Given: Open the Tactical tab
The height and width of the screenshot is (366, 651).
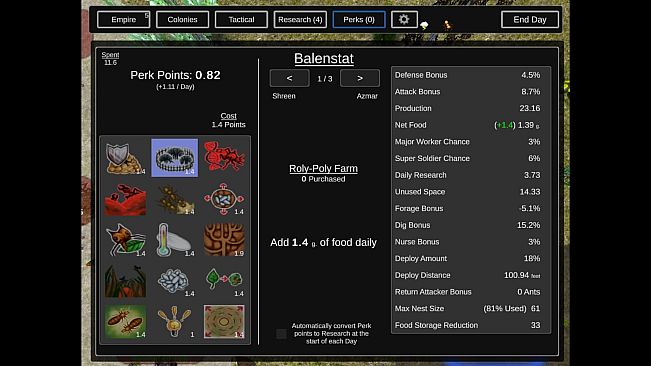Looking at the screenshot, I should [x=241, y=20].
